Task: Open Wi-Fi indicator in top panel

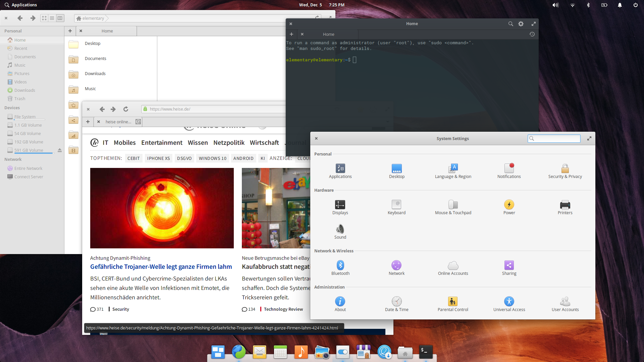Action: (x=572, y=5)
